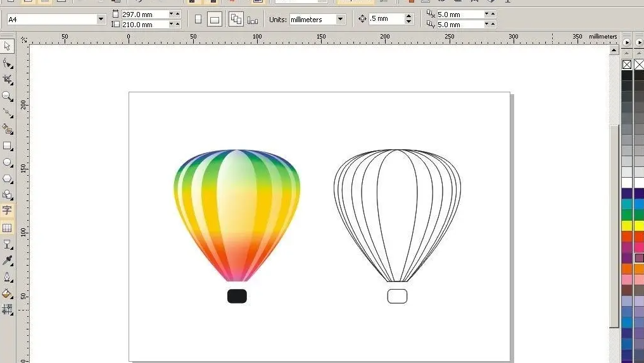Select the Polygon tool

[x=7, y=179]
